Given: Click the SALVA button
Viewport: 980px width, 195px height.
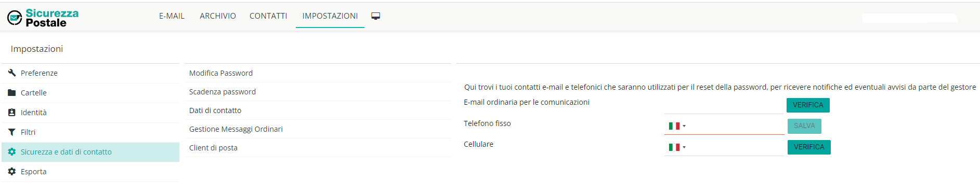Looking at the screenshot, I should (804, 126).
